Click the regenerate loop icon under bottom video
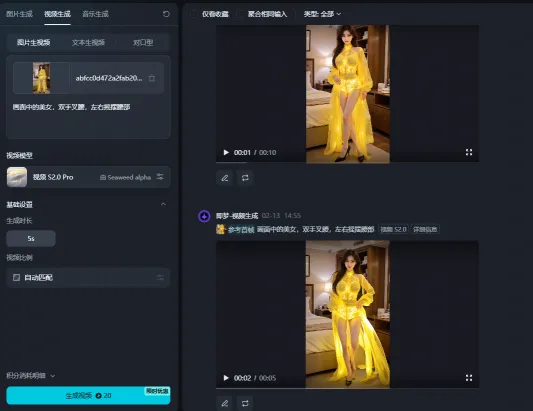 tap(245, 404)
